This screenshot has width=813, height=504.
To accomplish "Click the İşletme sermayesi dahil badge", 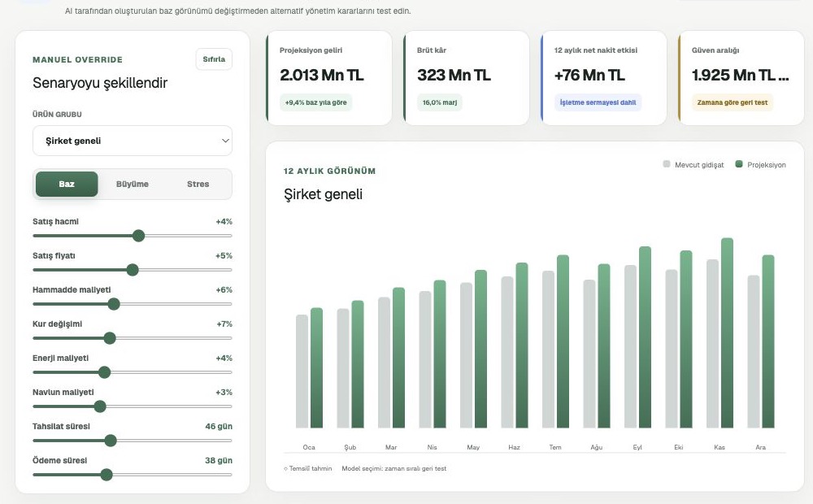I will [598, 102].
